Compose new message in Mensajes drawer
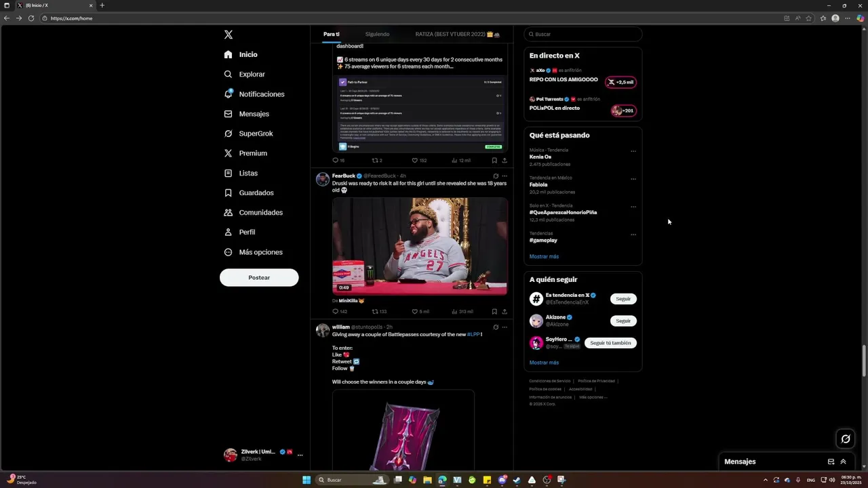Viewport: 868px width, 488px height. [x=831, y=462]
